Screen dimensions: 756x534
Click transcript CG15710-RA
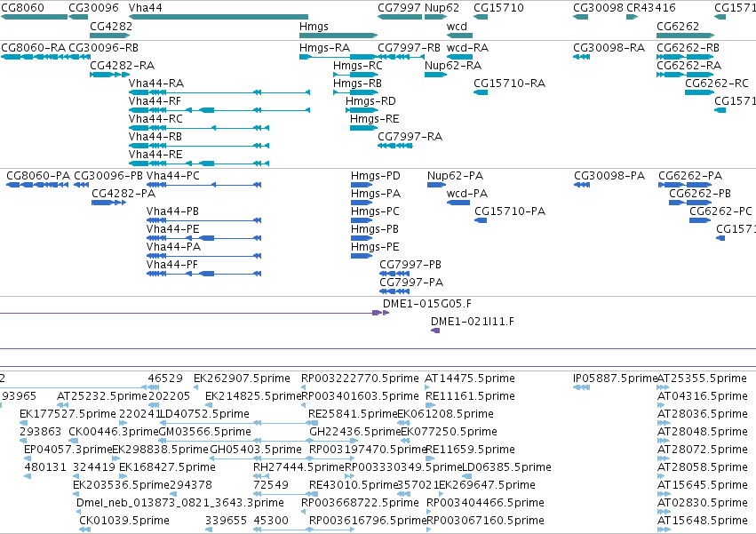click(x=510, y=84)
